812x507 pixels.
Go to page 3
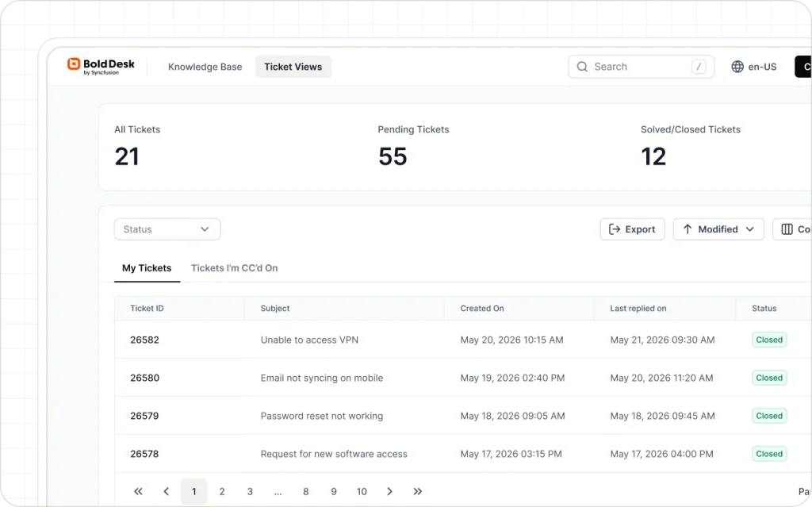coord(250,491)
